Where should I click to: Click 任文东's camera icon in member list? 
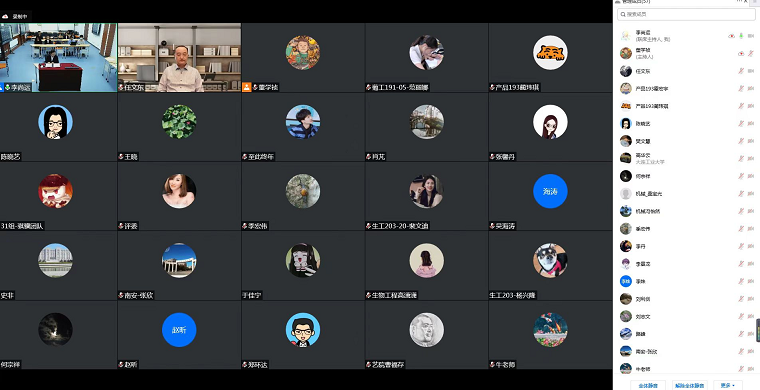tap(751, 71)
